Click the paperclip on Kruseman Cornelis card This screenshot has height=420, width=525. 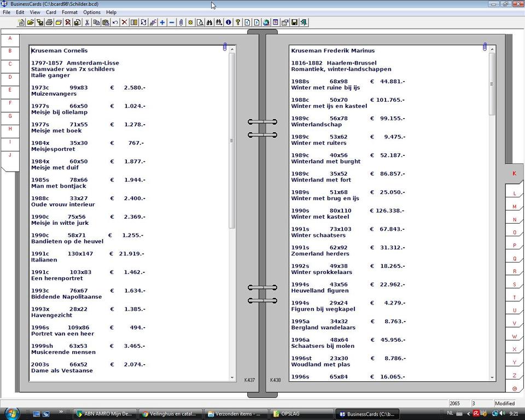point(225,48)
